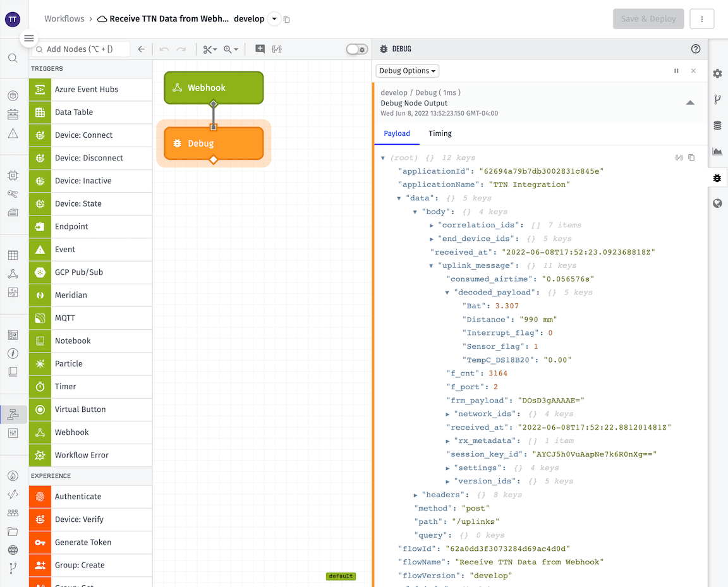This screenshot has height=587, width=728.
Task: Click the zoom magnifier icon in toolbar
Action: coord(227,49)
